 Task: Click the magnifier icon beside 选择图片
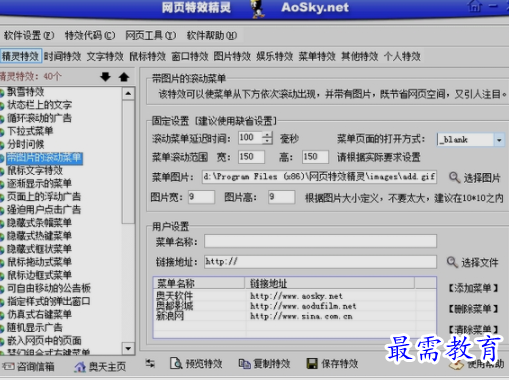pyautogui.click(x=454, y=177)
